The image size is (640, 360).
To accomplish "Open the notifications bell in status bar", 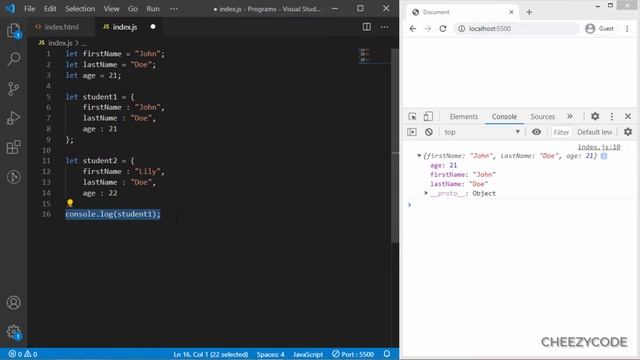I will pos(387,354).
